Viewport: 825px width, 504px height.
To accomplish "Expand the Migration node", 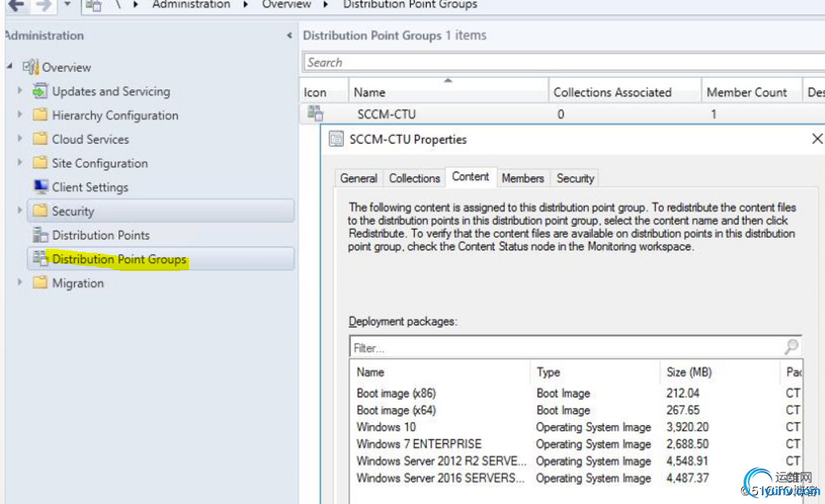I will 20,282.
